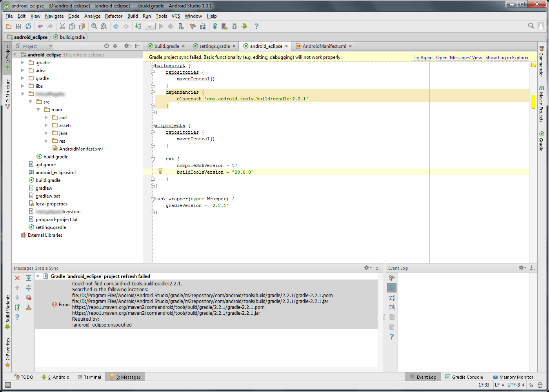Hide the Project panel with the pin-left icon
Viewport: 549px width, 392px height.
(x=137, y=46)
